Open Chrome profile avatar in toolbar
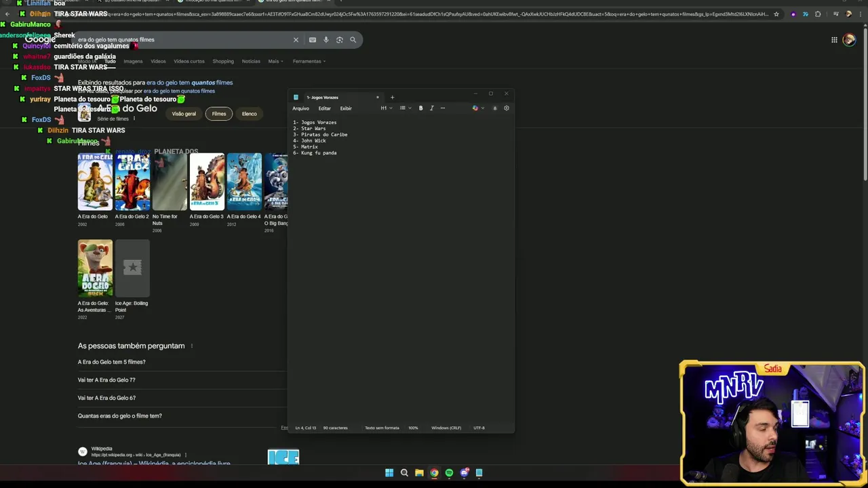This screenshot has width=868, height=488. 848,14
